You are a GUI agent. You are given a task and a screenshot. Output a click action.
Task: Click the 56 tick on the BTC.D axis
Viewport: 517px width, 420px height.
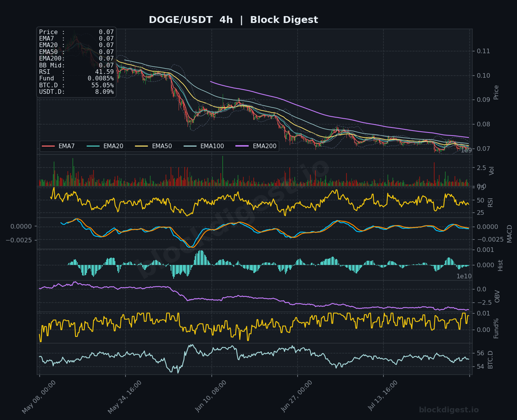pos(481,353)
